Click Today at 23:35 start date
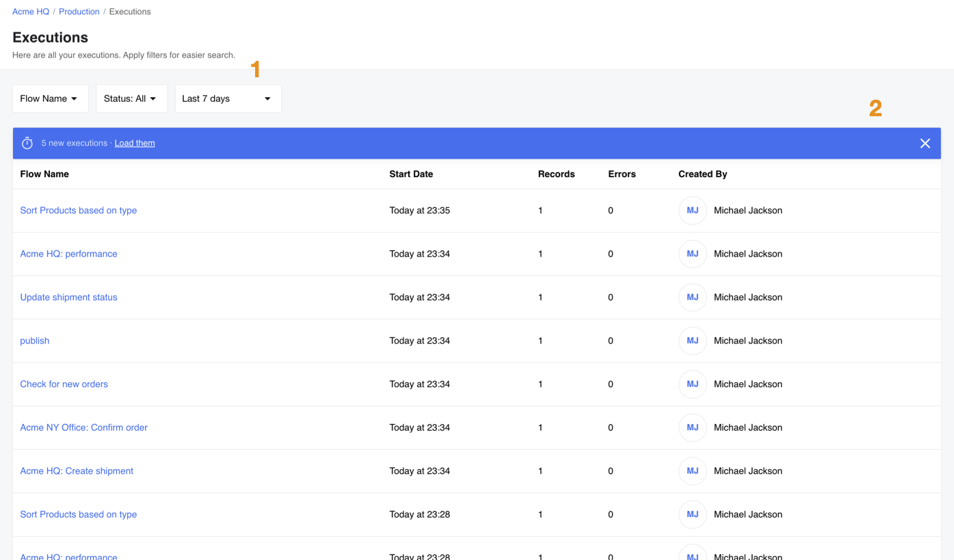954x560 pixels. 419,211
